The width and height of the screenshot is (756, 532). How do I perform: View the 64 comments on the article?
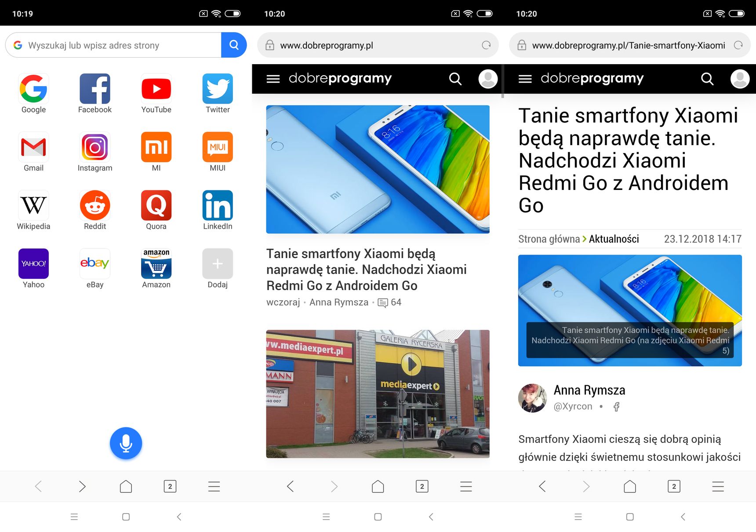[390, 302]
